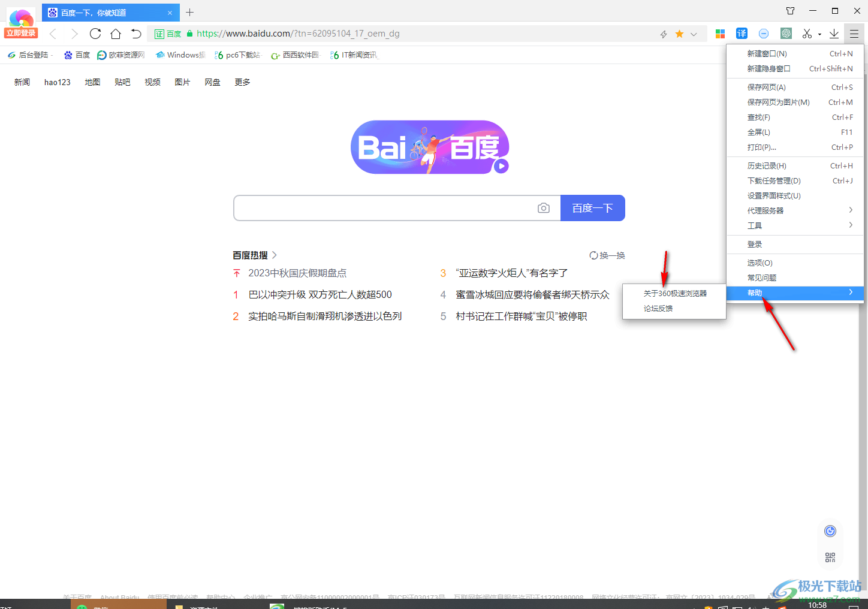Click the 视频 navigation link
The height and width of the screenshot is (609, 868).
pos(152,82)
